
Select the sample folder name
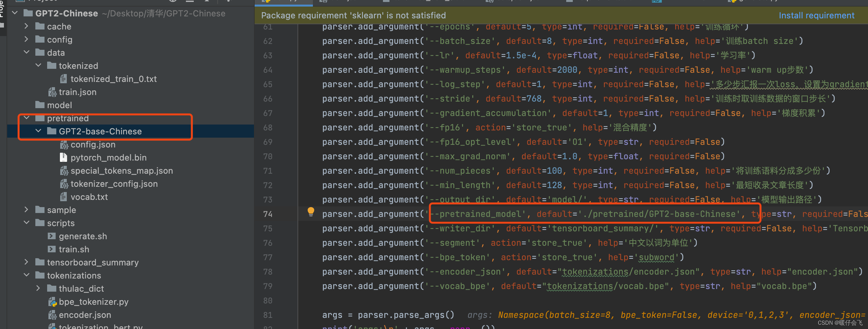coord(61,210)
